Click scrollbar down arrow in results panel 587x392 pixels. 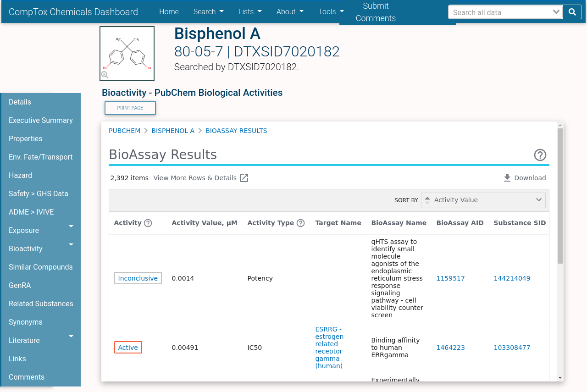pos(560,378)
